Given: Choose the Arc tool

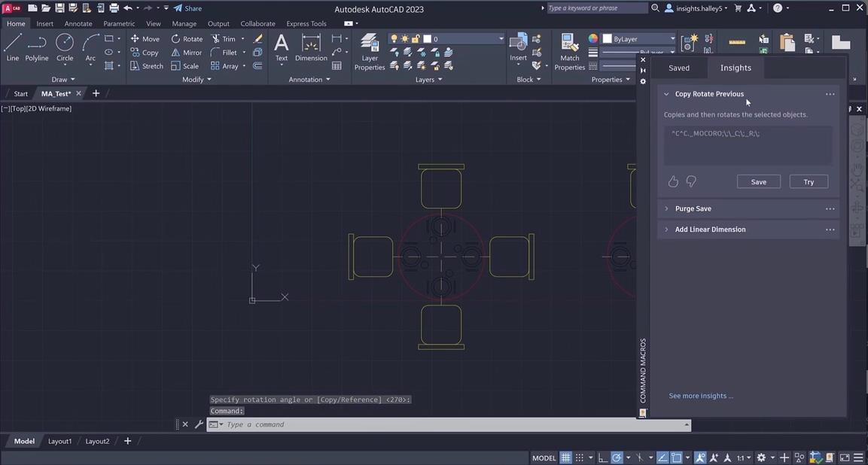Looking at the screenshot, I should 90,47.
